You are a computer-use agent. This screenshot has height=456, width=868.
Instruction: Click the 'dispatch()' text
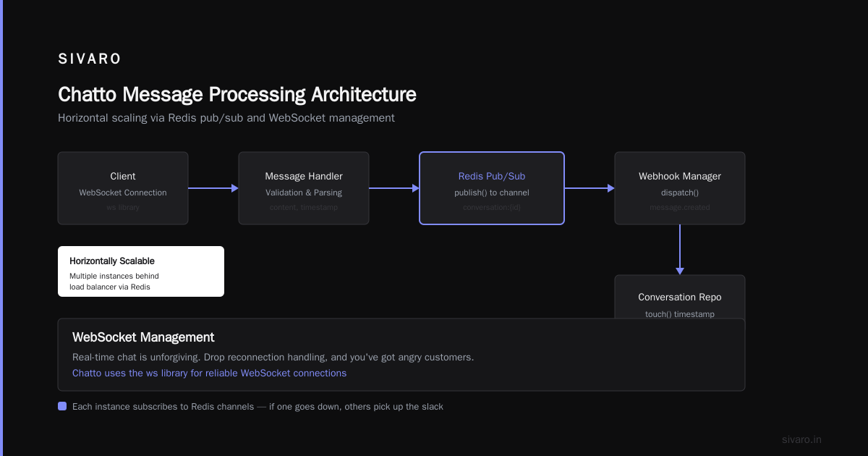680,193
